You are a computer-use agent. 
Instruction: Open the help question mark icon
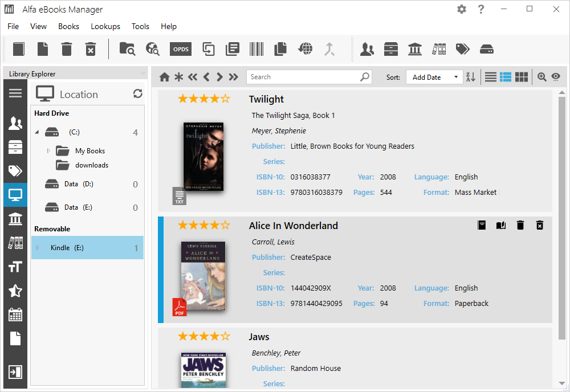(481, 9)
